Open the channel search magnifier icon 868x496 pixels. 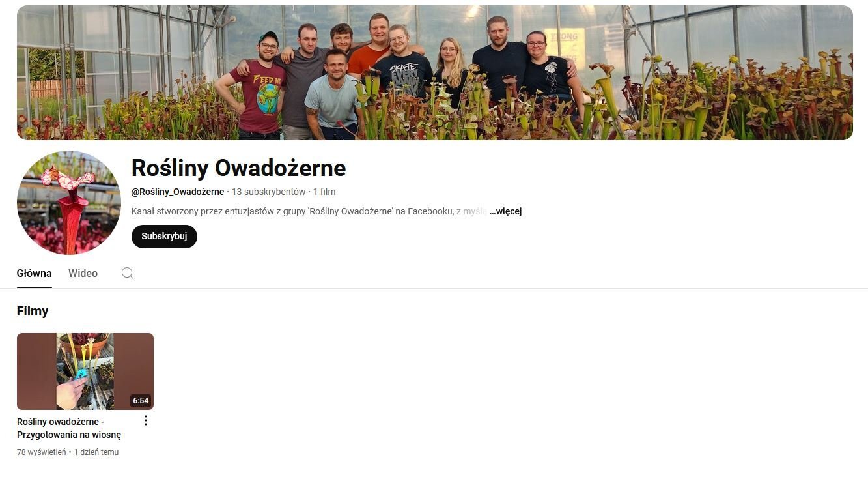point(128,273)
